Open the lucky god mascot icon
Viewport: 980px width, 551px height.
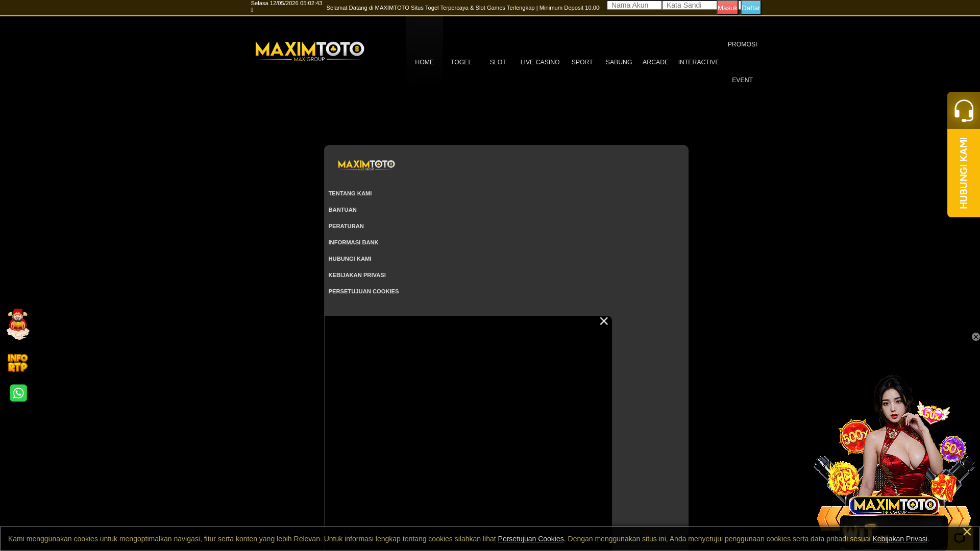(x=18, y=324)
